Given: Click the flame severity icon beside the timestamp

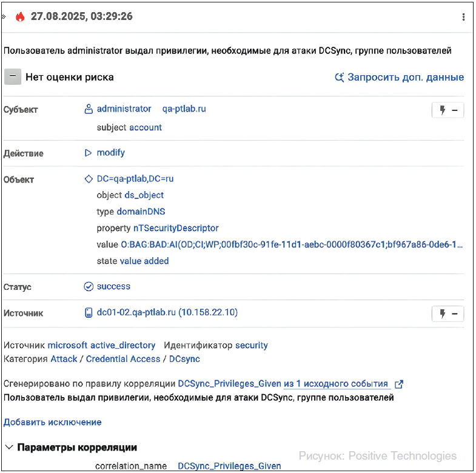Looking at the screenshot, I should pyautogui.click(x=21, y=16).
